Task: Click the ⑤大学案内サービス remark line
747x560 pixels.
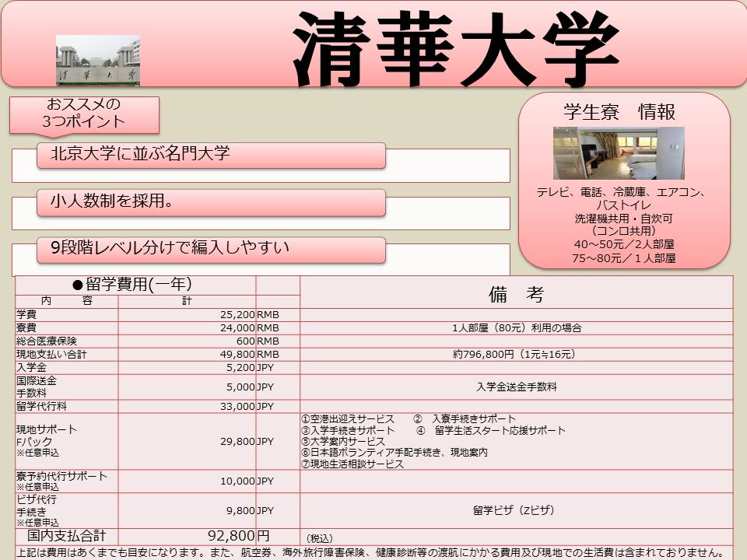Action: click(343, 442)
